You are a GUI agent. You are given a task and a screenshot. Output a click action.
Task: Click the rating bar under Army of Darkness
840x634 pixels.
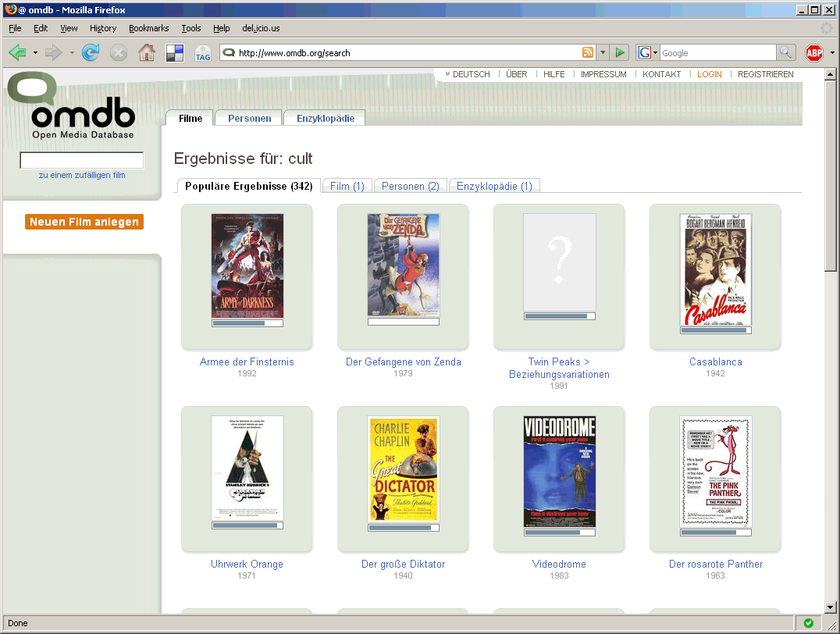(x=247, y=323)
